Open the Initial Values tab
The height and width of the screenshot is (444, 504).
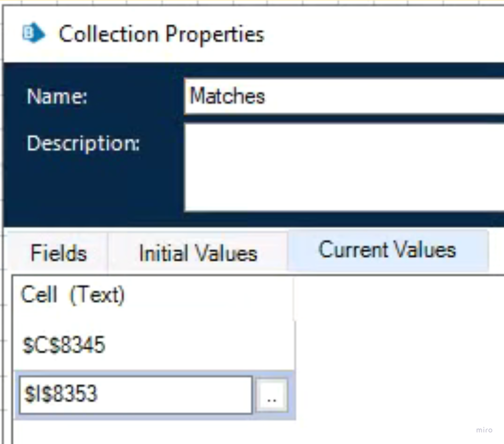click(198, 253)
